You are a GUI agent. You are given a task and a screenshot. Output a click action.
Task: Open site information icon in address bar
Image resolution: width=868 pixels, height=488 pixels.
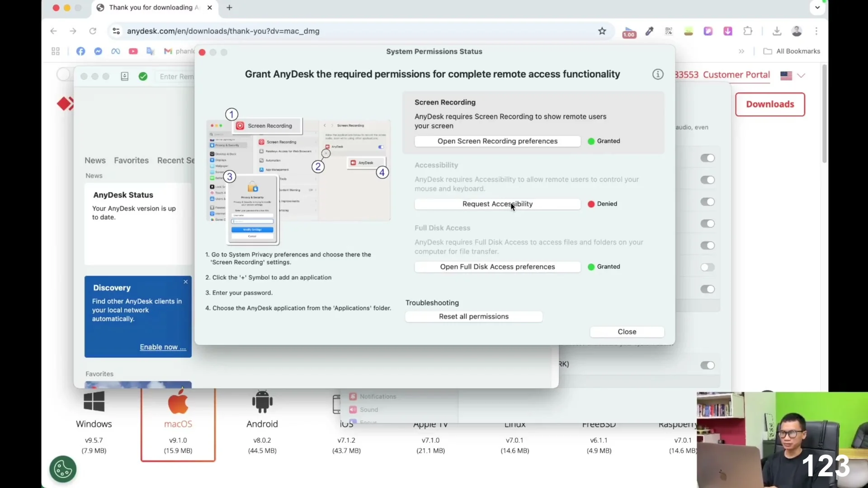pos(116,31)
